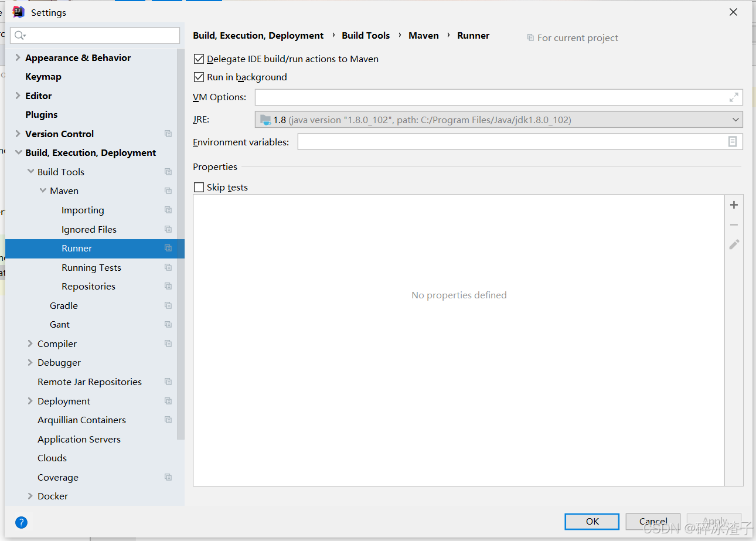The image size is (756, 541).
Task: Click project-level icon beside Coverage
Action: pyautogui.click(x=168, y=477)
